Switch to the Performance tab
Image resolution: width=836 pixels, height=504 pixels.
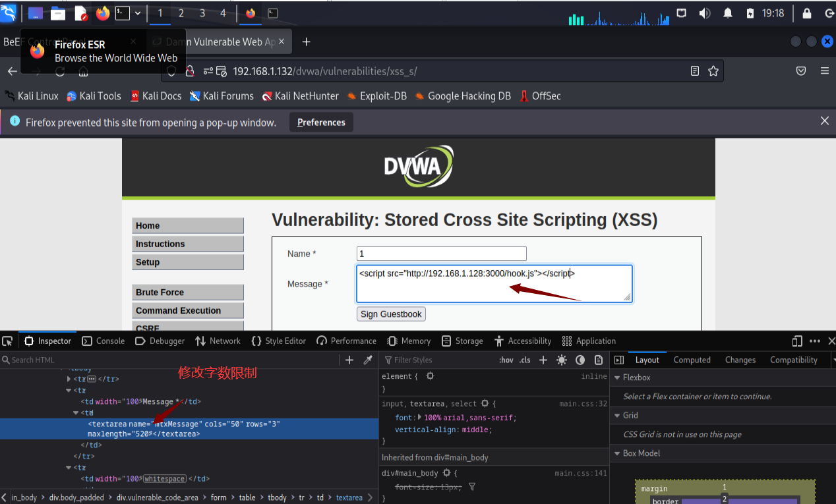point(347,341)
